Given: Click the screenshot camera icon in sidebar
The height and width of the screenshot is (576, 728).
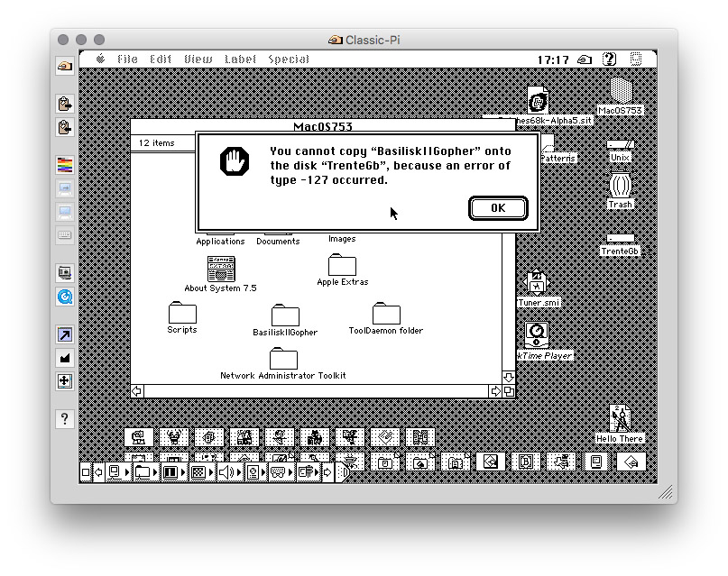Looking at the screenshot, I should tap(65, 273).
